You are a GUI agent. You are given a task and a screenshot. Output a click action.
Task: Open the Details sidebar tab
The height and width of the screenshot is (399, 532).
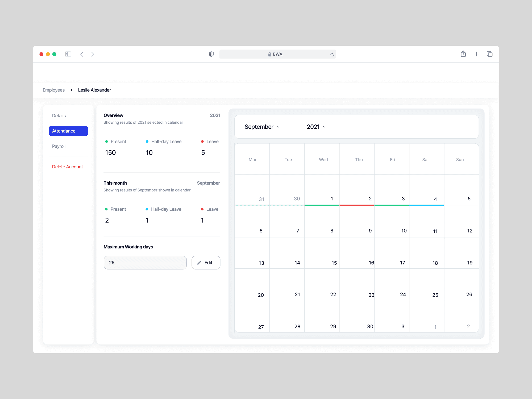tap(59, 115)
